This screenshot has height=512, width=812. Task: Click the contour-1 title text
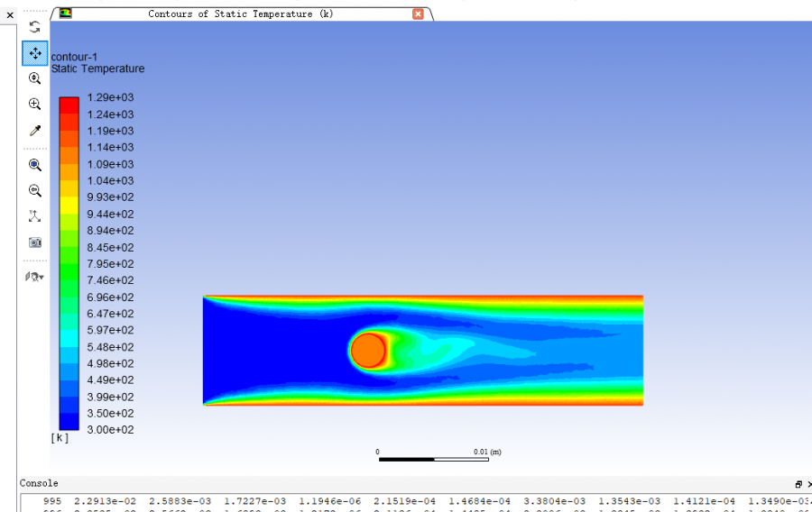point(74,57)
